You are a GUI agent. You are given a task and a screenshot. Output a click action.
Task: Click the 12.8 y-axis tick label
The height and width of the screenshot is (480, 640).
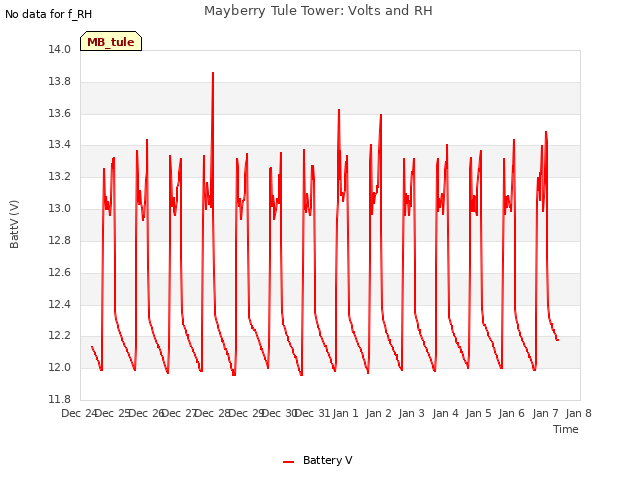click(x=59, y=240)
